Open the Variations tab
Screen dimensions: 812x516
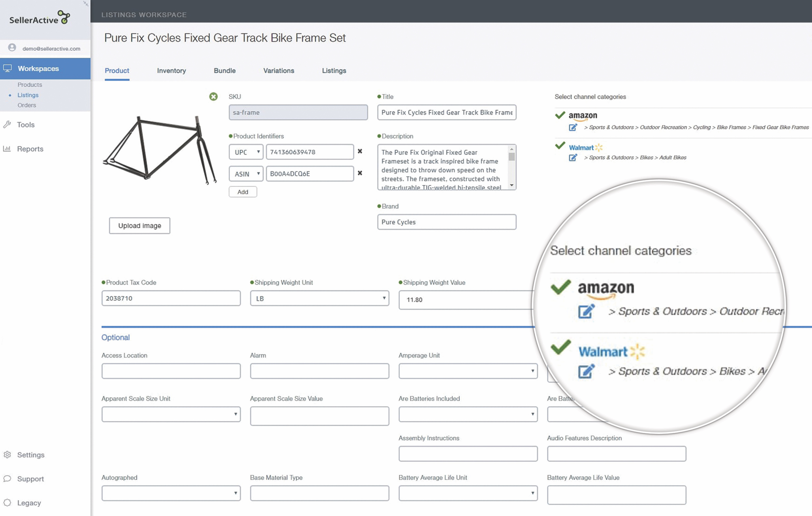tap(279, 70)
